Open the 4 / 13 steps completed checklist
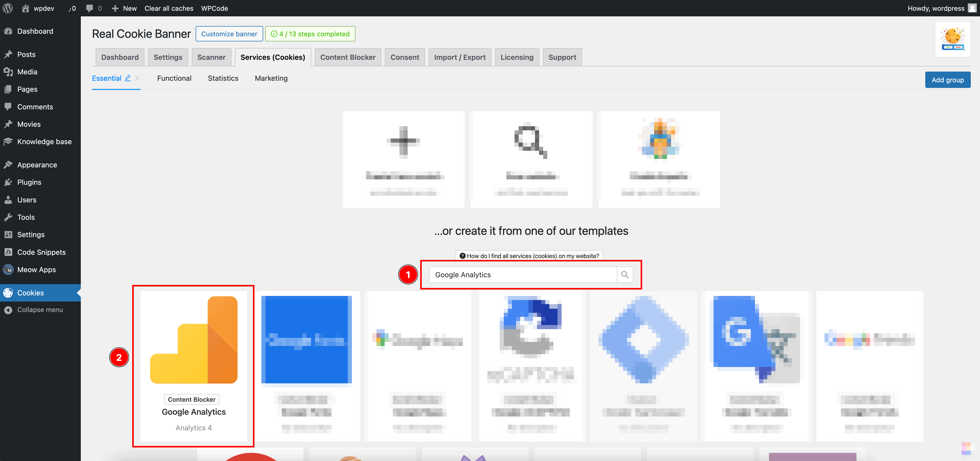The width and height of the screenshot is (980, 461). tap(310, 34)
